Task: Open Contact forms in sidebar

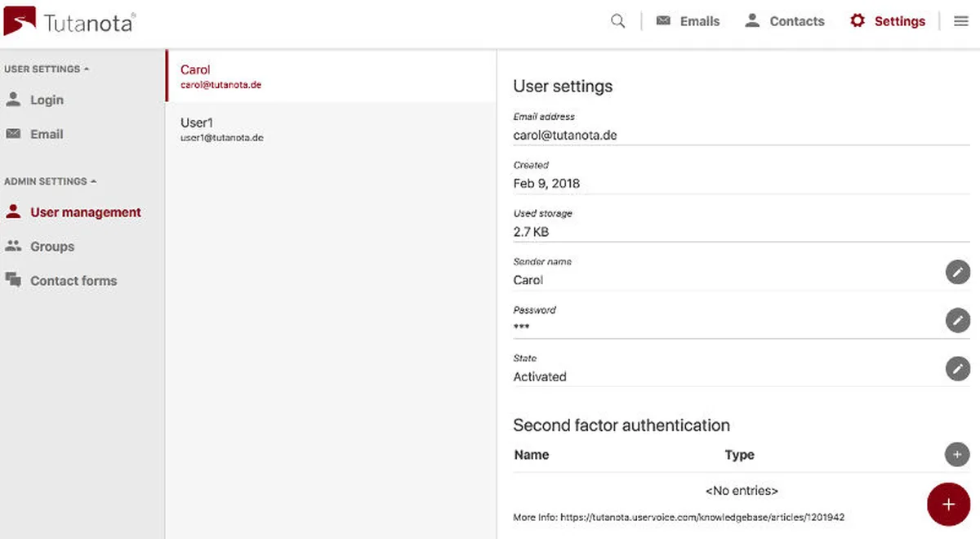Action: pyautogui.click(x=73, y=281)
